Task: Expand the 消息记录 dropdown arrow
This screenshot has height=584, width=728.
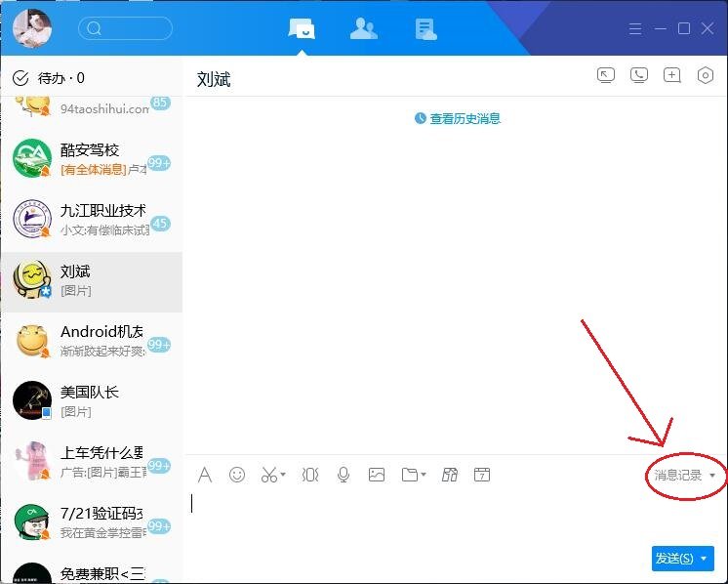Action: click(x=712, y=476)
